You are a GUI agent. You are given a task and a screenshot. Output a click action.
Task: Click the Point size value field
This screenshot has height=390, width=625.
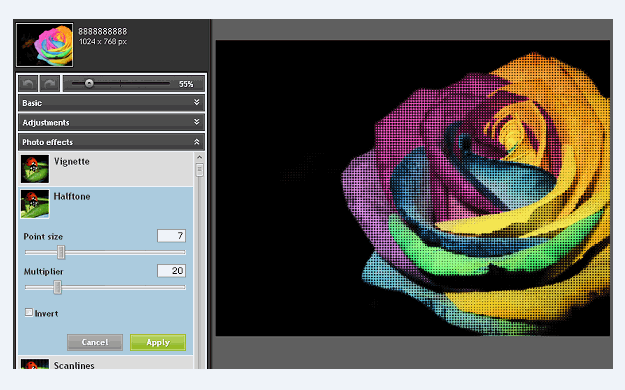(x=171, y=236)
